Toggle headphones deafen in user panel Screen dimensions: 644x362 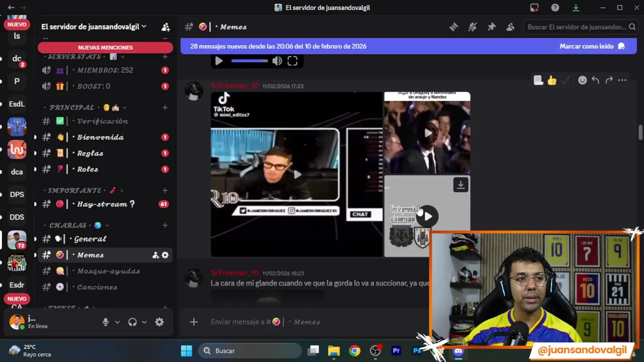point(132,322)
